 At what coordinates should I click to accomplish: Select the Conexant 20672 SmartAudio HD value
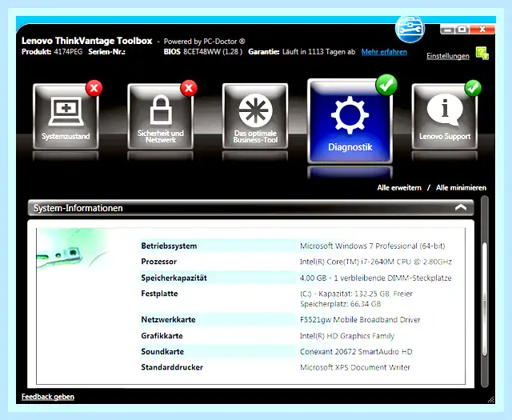[x=356, y=352]
